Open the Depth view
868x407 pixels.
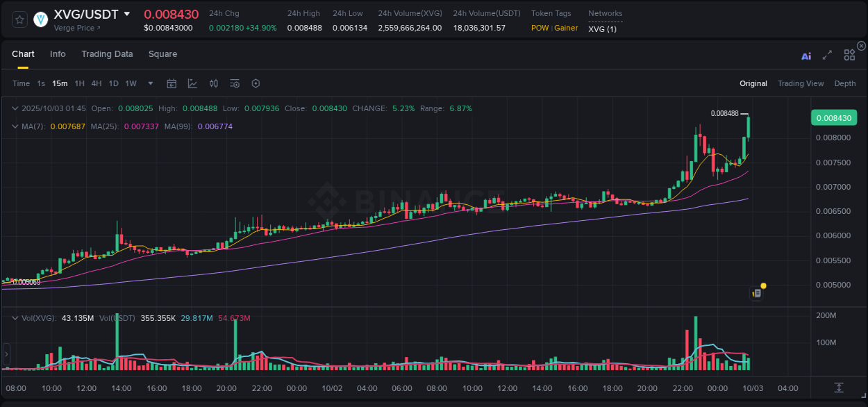click(845, 83)
